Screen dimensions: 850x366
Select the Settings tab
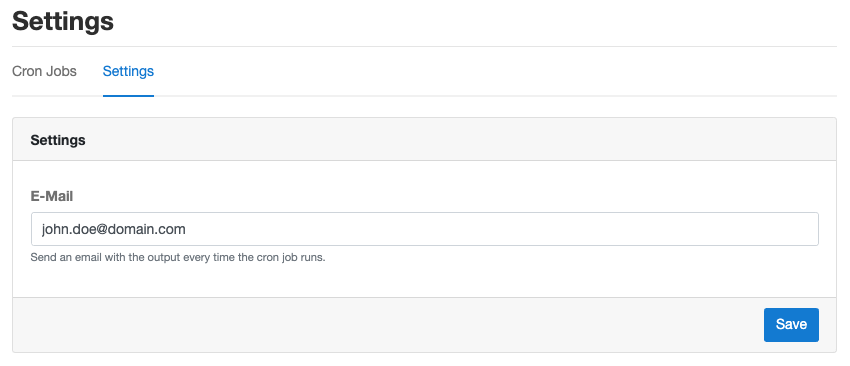click(128, 71)
